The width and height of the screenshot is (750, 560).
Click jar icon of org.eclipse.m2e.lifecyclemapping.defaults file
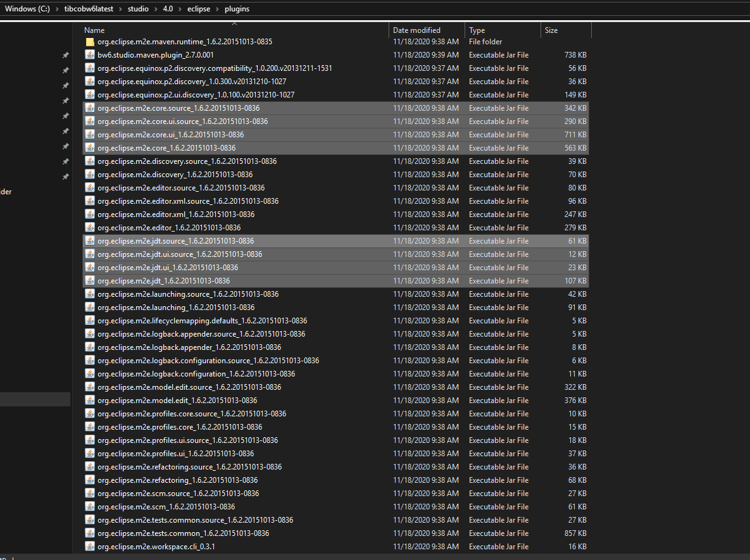point(89,321)
